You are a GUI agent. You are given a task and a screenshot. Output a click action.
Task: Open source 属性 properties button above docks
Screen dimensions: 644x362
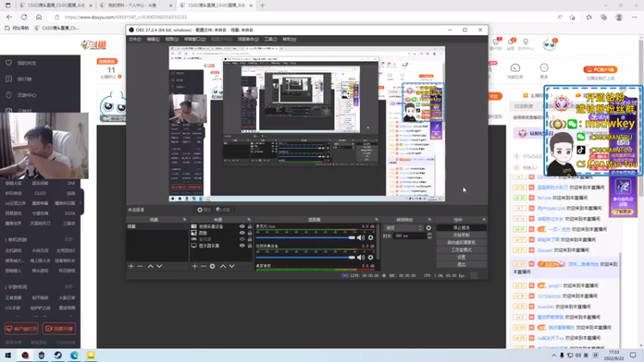pyautogui.click(x=204, y=210)
